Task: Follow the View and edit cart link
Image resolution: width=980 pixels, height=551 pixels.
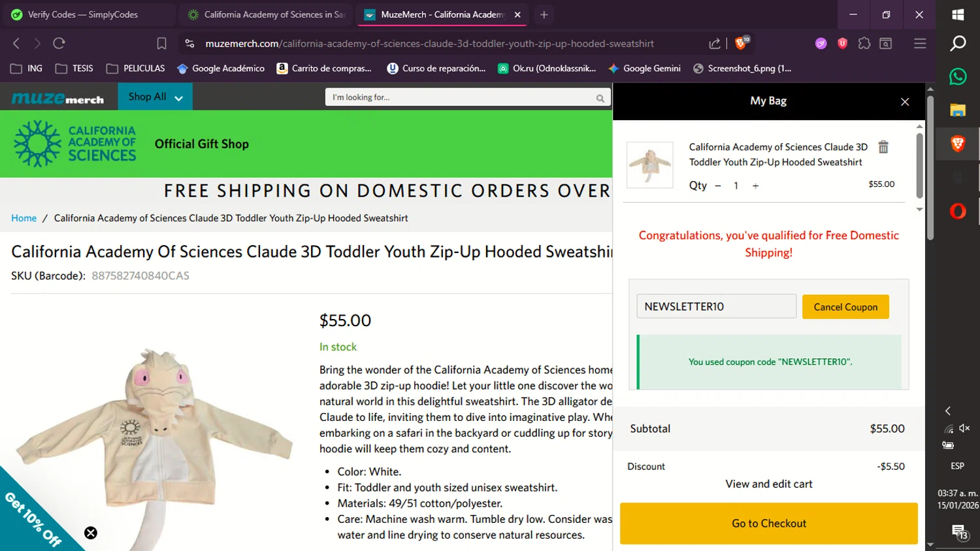Action: (769, 484)
